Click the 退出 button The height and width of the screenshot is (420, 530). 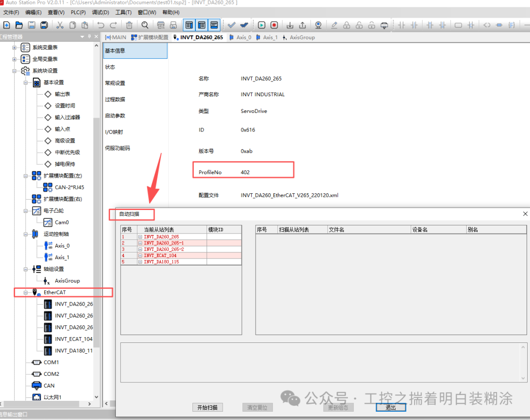click(x=391, y=408)
